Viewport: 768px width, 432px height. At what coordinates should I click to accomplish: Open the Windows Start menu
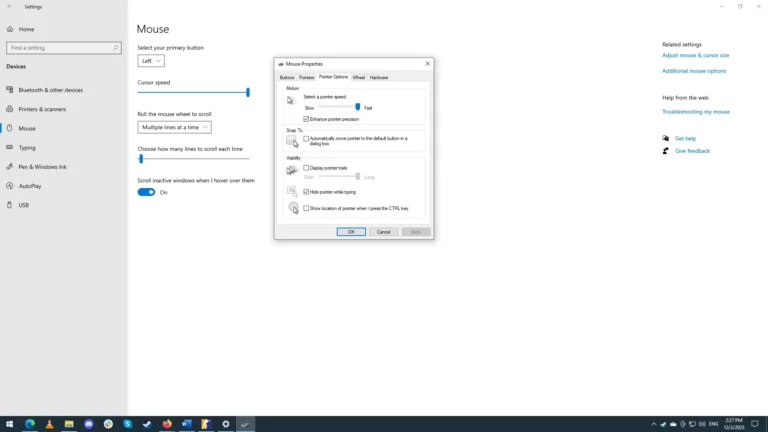click(9, 424)
